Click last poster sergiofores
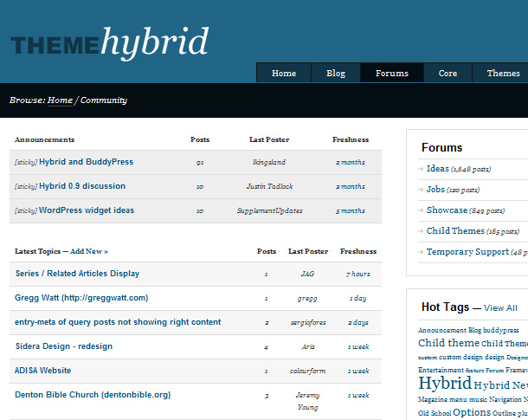Screen dimensions: 528x420 [308, 322]
